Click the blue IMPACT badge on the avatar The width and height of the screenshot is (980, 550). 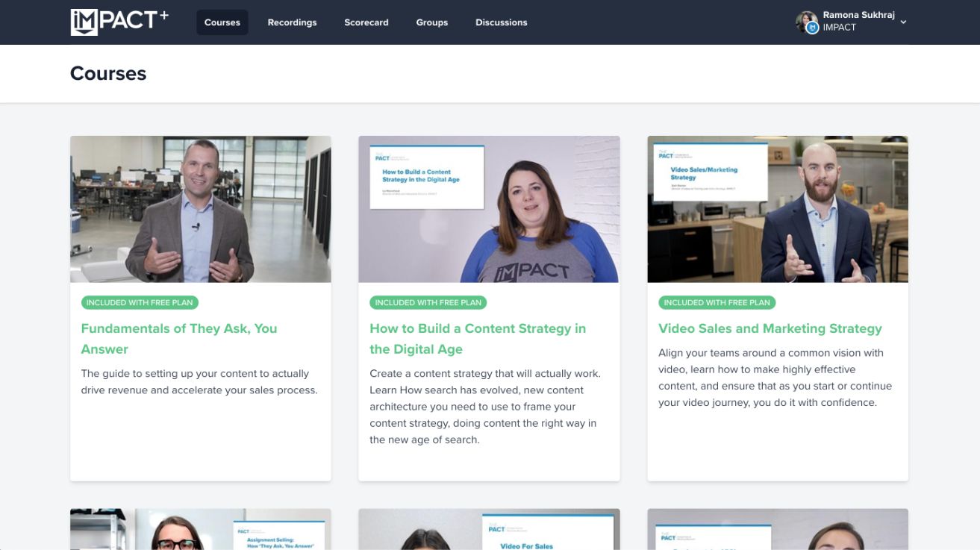click(x=811, y=28)
